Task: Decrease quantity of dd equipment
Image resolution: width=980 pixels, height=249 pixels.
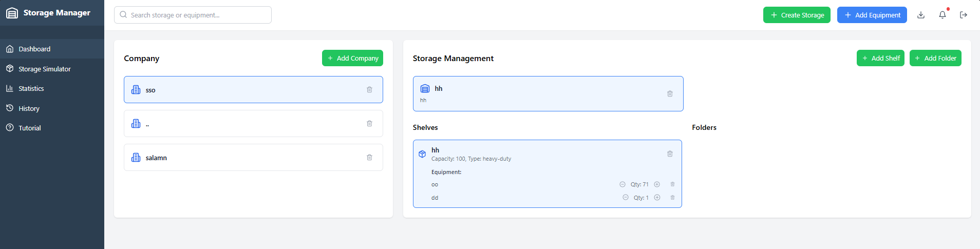Action: point(626,198)
